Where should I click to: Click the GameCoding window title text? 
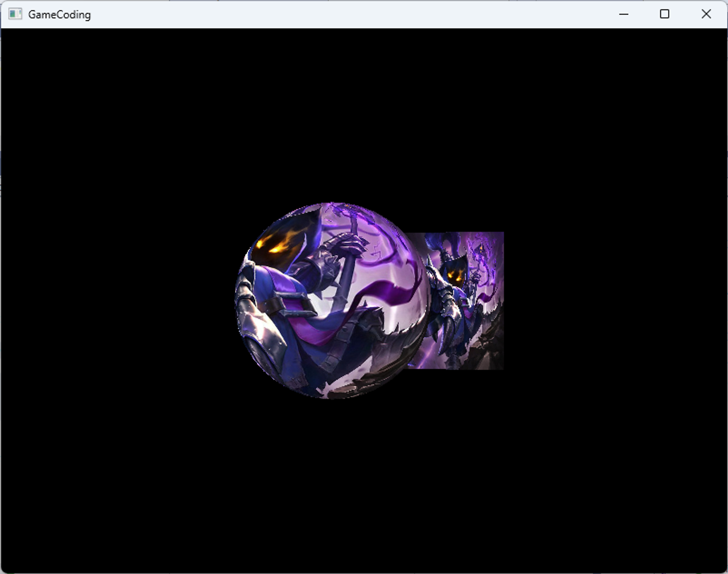point(59,15)
